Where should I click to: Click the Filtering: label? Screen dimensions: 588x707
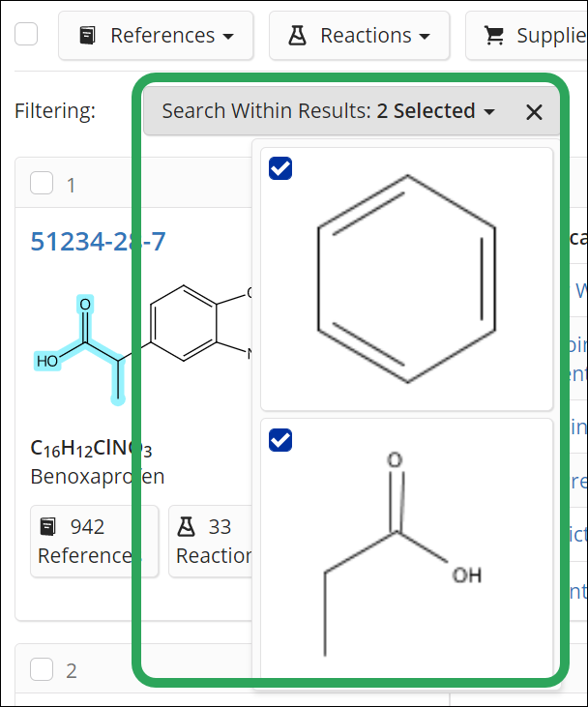[55, 111]
